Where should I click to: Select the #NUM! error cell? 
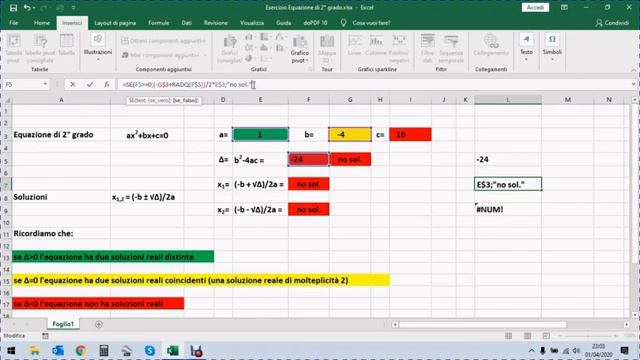(x=508, y=209)
